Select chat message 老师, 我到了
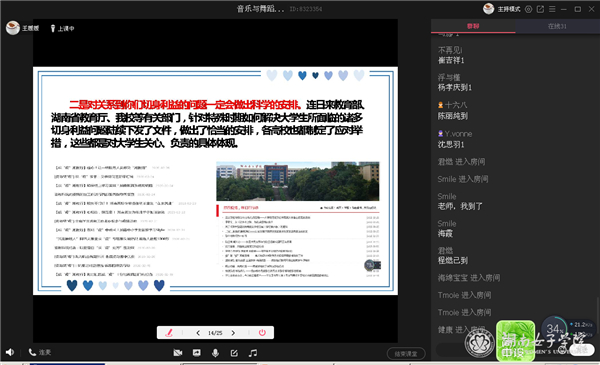The width and height of the screenshot is (600, 365). (460, 206)
